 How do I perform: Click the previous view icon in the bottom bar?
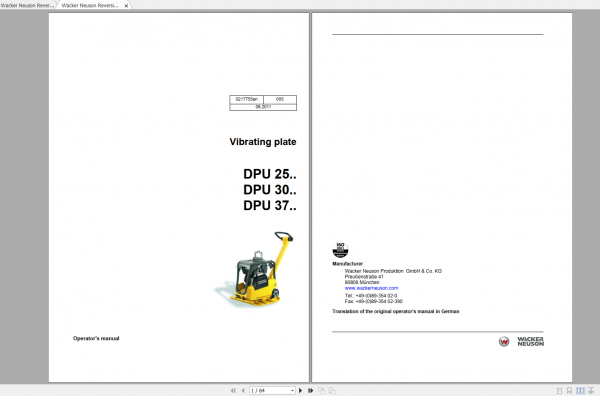tap(321, 391)
